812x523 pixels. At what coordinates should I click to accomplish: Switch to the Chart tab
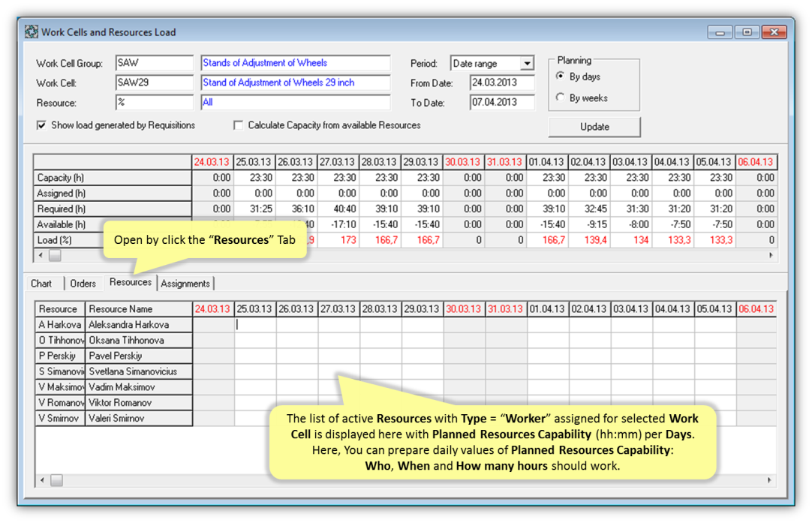coord(41,284)
